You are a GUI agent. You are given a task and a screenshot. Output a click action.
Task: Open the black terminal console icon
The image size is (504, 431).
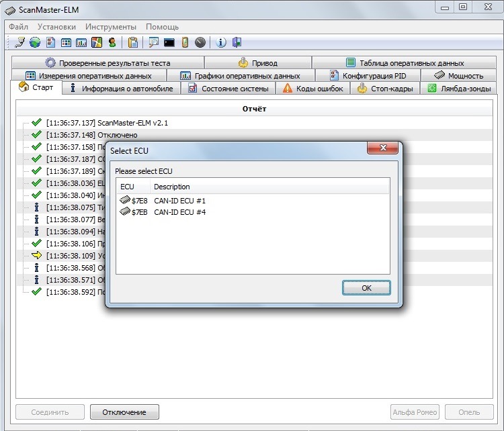coord(169,42)
